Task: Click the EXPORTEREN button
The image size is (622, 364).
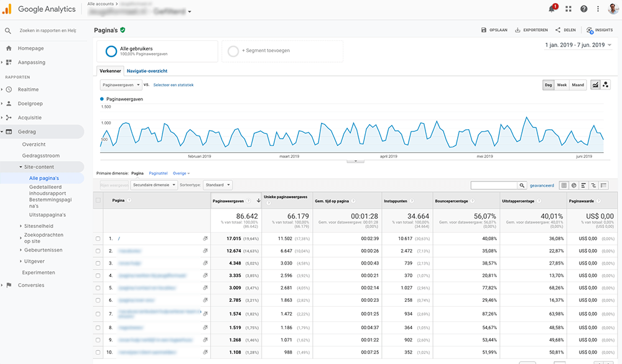Action: [x=531, y=30]
